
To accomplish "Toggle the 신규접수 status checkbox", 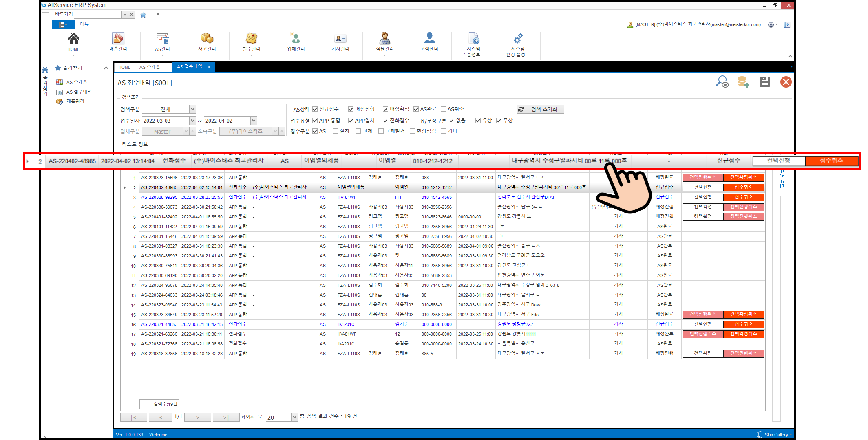I will coord(315,109).
